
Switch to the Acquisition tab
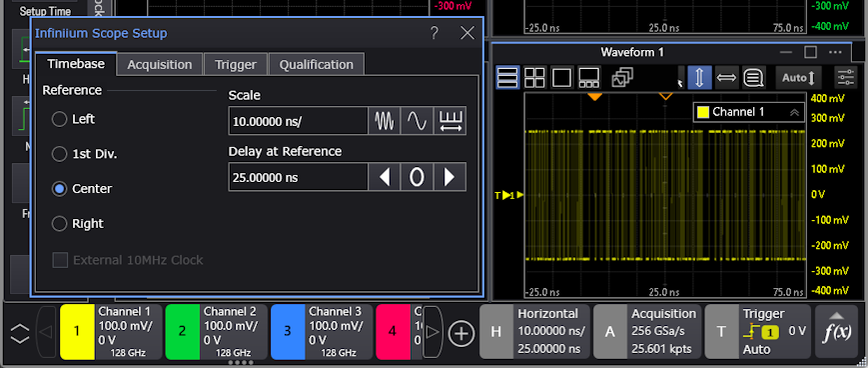[x=160, y=65]
